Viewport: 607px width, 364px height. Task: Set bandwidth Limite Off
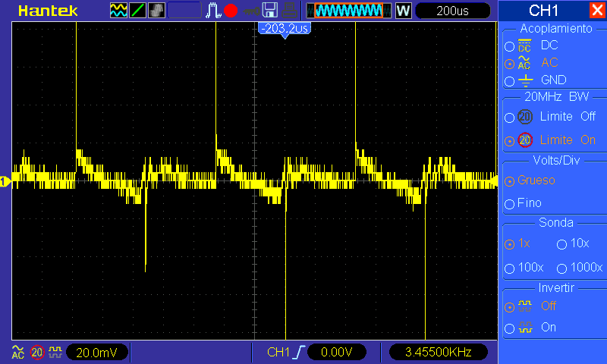(x=509, y=118)
